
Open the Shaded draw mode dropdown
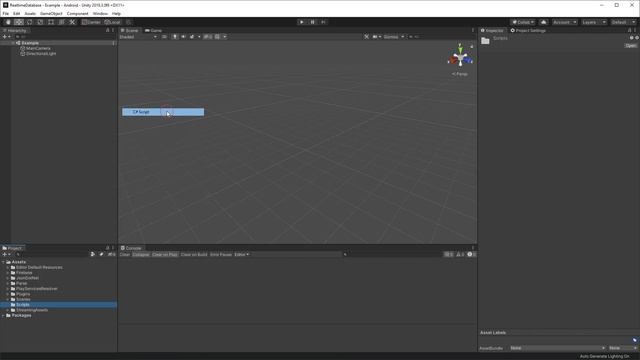point(138,37)
